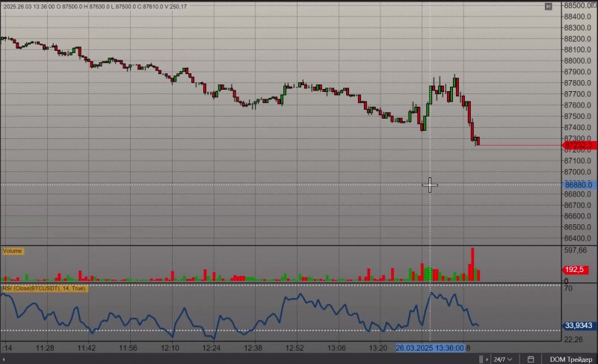Click the 597,66 volume scale maximum
This screenshot has height=364, width=598.
click(x=576, y=250)
